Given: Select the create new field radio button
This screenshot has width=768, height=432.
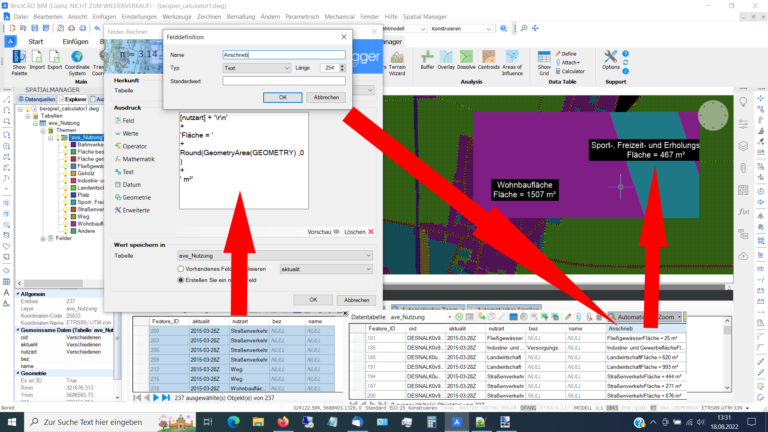Looking at the screenshot, I should pyautogui.click(x=180, y=282).
